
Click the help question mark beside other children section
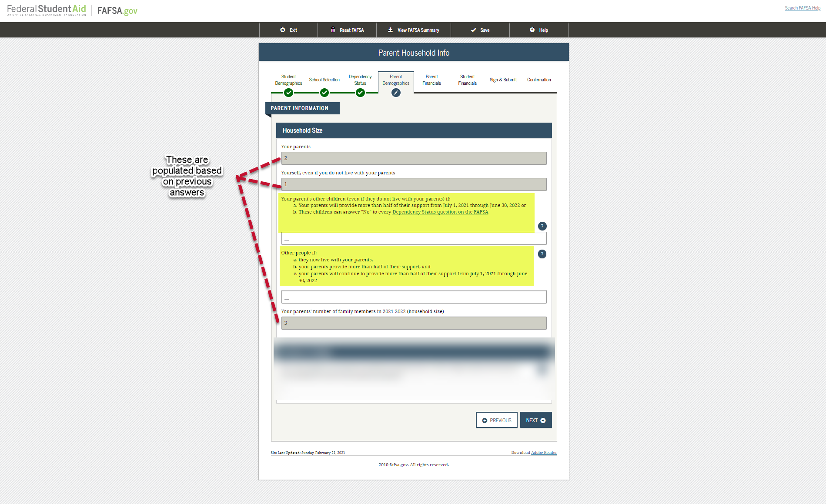(542, 226)
